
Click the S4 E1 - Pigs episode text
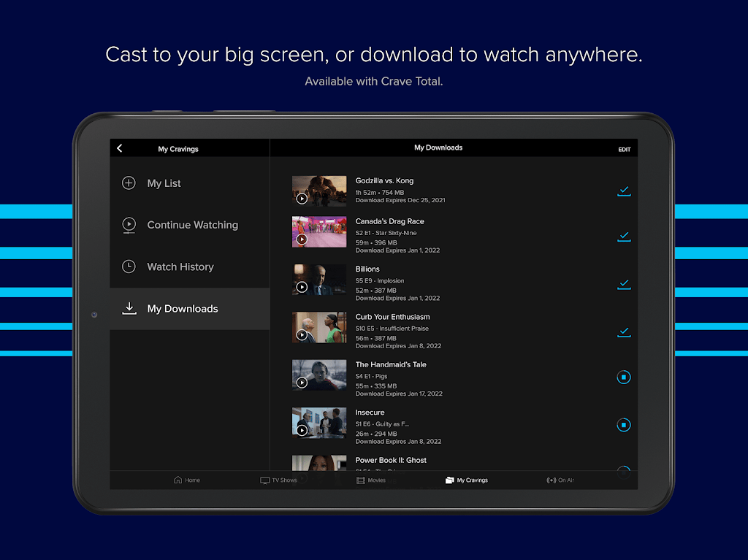coord(371,376)
